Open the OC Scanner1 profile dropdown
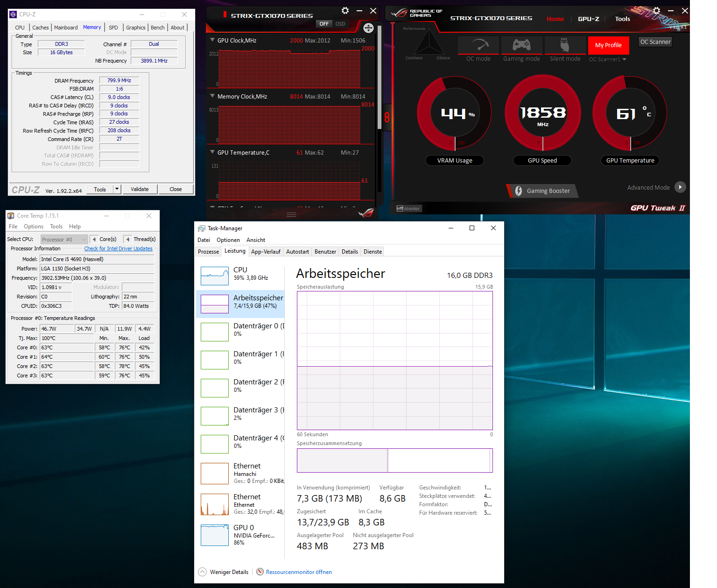 point(607,59)
